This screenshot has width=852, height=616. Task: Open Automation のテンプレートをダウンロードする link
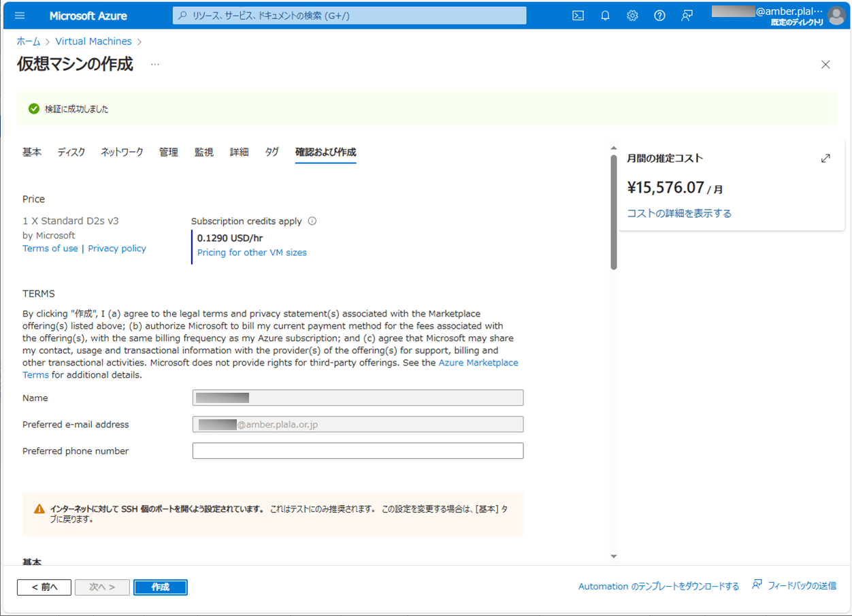[659, 586]
